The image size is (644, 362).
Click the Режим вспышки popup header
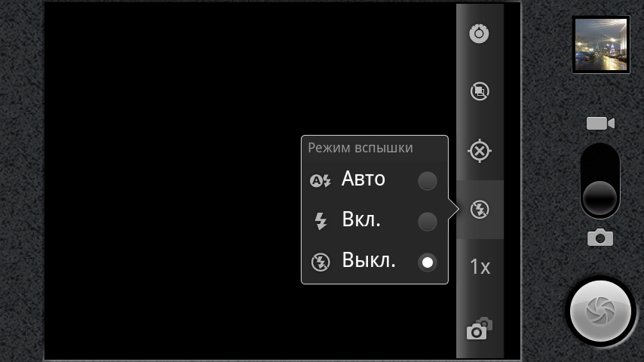tap(360, 148)
